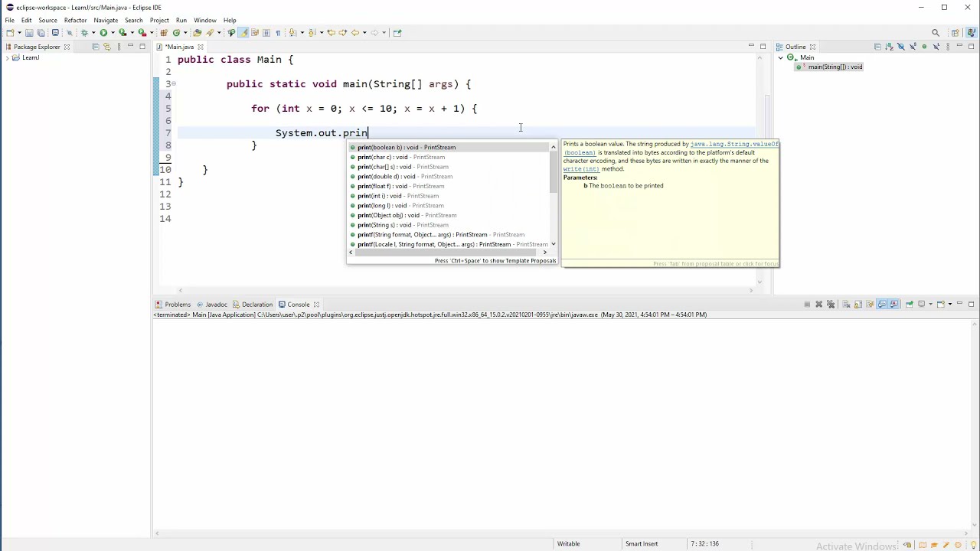
Task: Click the New Java Class toolbar icon
Action: tap(176, 32)
